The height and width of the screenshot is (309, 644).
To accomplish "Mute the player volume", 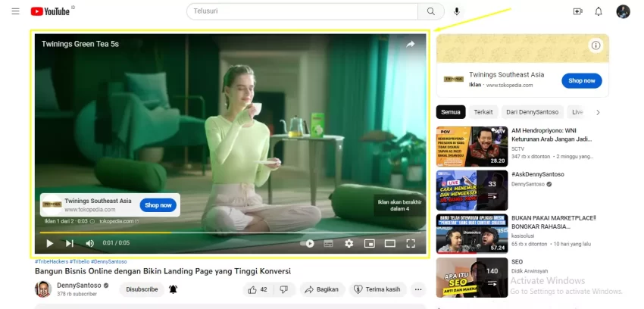I will [89, 243].
